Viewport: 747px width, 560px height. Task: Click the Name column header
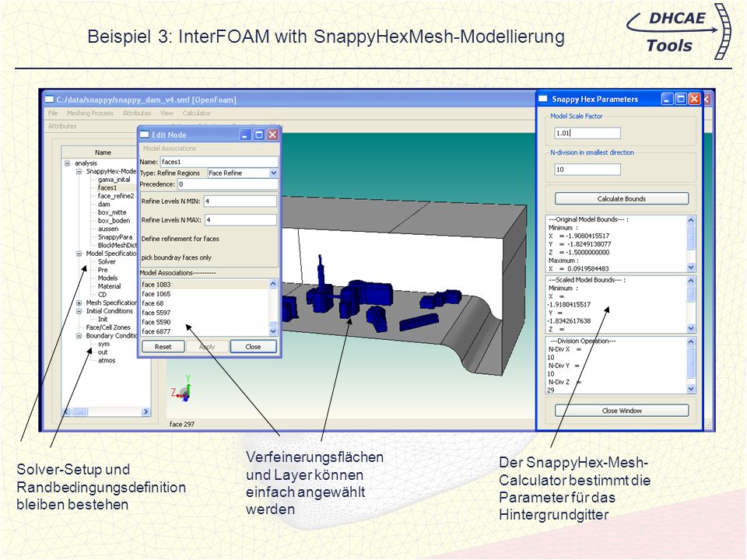click(103, 152)
